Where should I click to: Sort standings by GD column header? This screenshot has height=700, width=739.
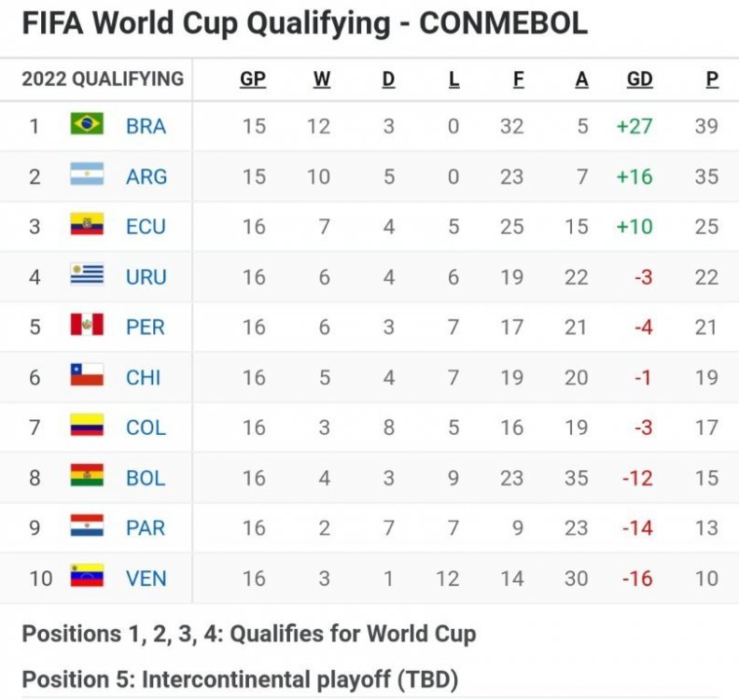pyautogui.click(x=639, y=79)
